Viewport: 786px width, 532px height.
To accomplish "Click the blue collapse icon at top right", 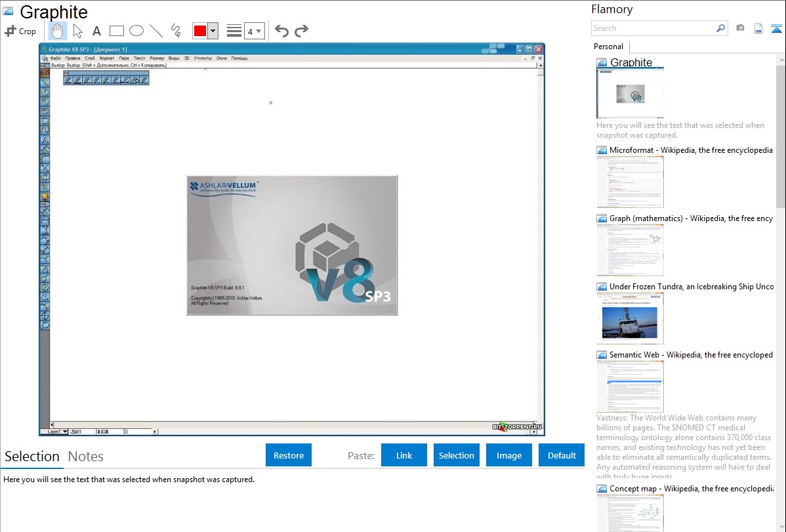I will 776,28.
